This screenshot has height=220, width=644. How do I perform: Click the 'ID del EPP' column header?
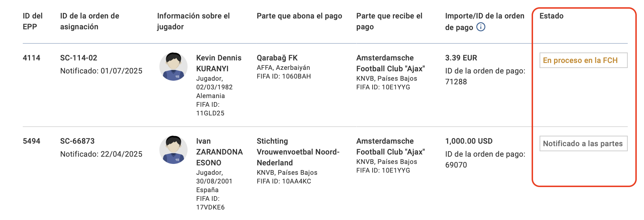click(x=33, y=21)
